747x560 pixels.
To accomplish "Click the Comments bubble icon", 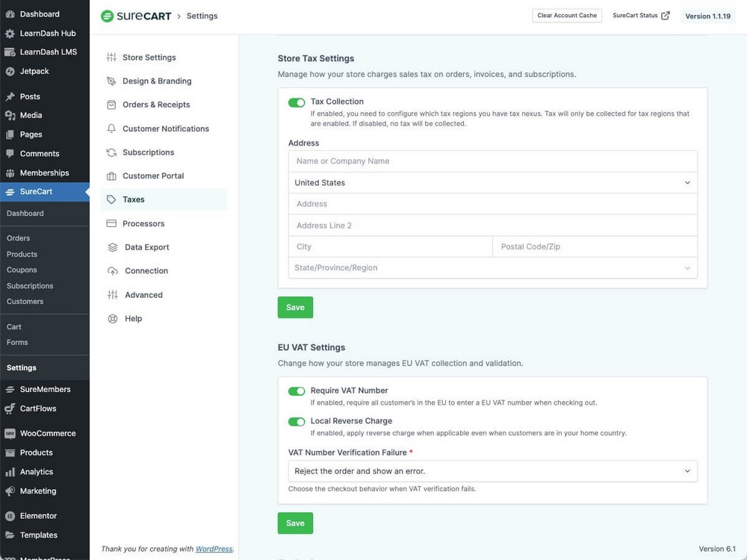I will coord(10,154).
